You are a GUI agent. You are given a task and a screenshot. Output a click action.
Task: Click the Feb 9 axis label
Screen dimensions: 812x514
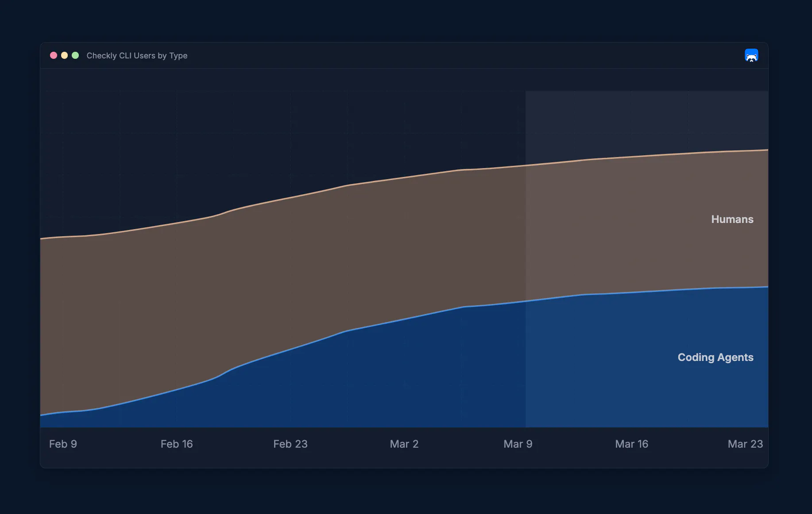(63, 444)
